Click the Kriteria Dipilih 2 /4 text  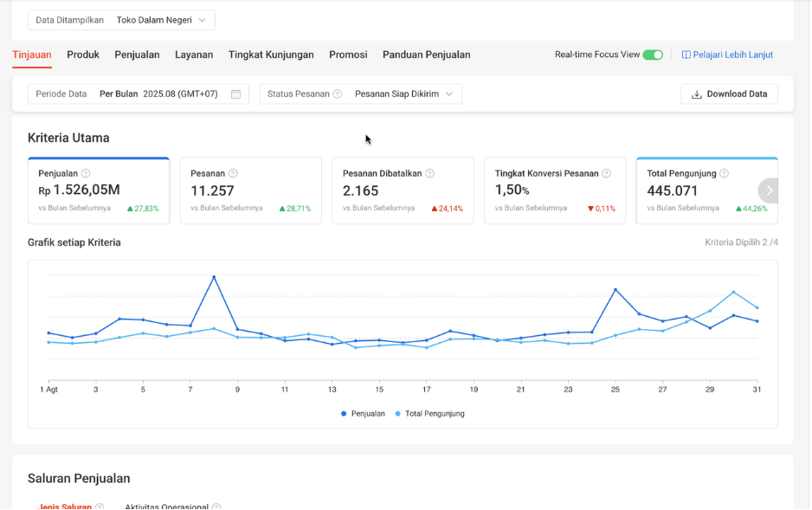742,242
